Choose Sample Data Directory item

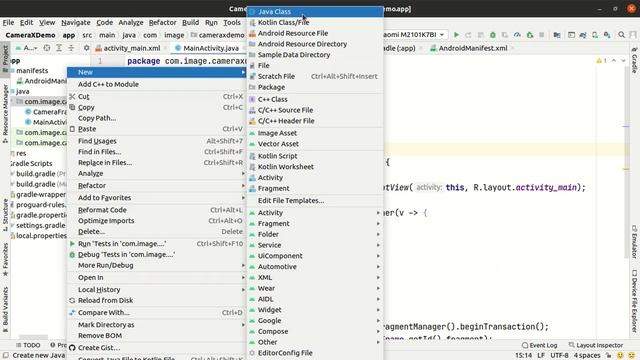(x=315, y=55)
